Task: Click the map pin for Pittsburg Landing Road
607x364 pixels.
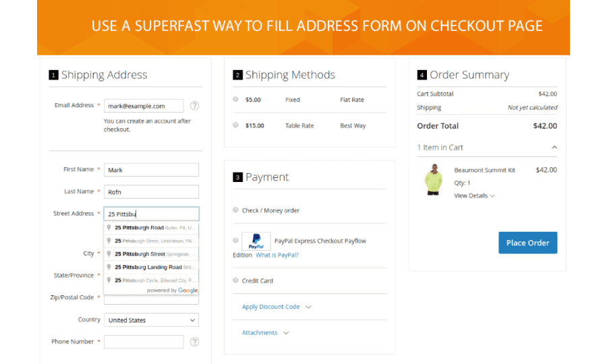Action: (x=109, y=267)
